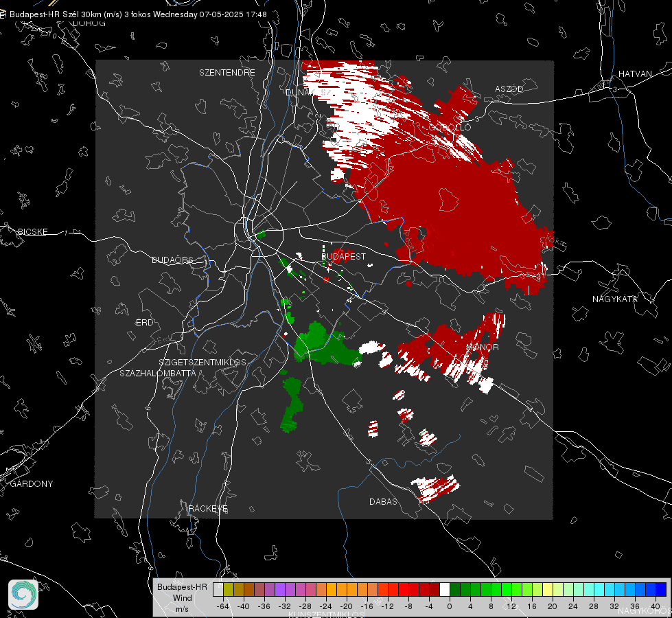Click the 16 legend tick value
672x618 pixels.
pos(532,606)
